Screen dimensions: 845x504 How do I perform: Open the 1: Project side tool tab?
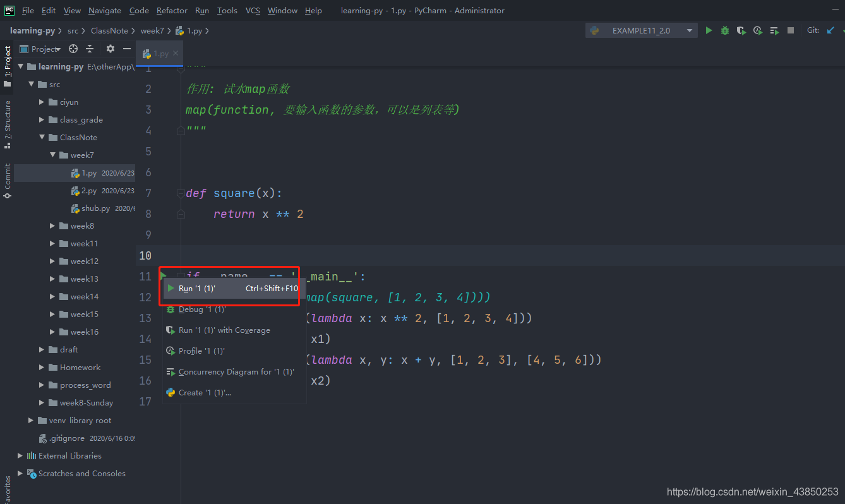click(x=8, y=66)
